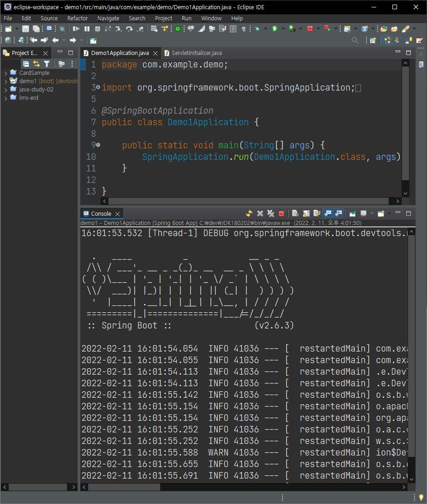Click the red Stop Boot app icon in the toolbar
Screen dimensions: 427x504
point(310,29)
